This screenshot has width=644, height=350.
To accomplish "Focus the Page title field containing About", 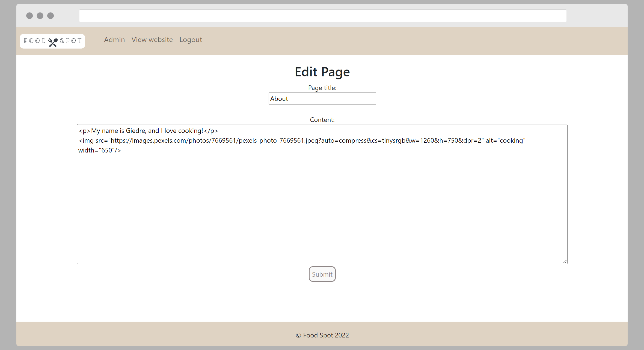I will [x=322, y=98].
